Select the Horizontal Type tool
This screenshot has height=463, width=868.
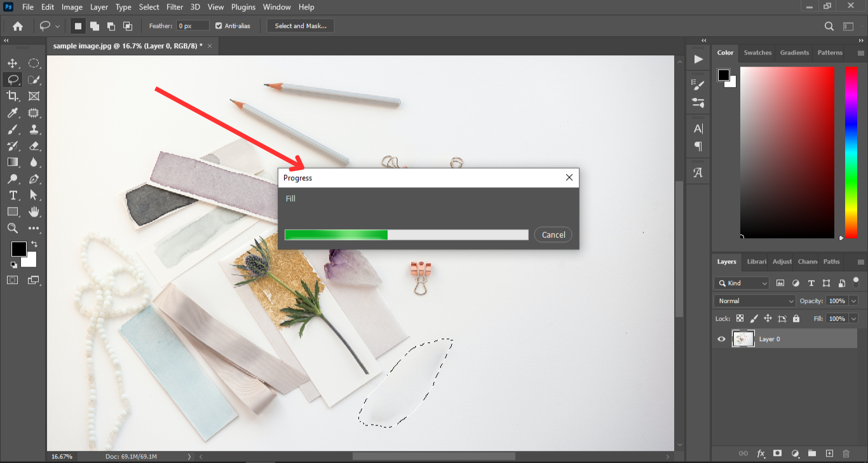tap(12, 195)
